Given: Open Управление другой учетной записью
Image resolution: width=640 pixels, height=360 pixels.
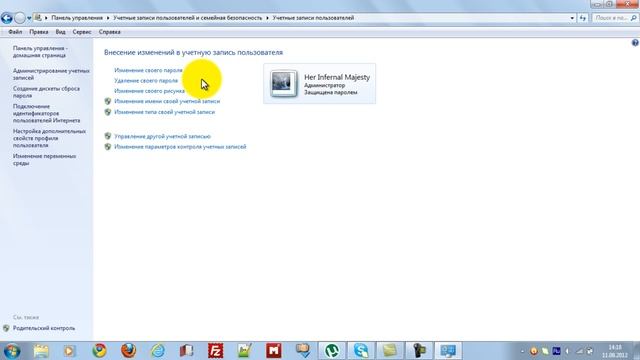Looking at the screenshot, I should [x=162, y=136].
